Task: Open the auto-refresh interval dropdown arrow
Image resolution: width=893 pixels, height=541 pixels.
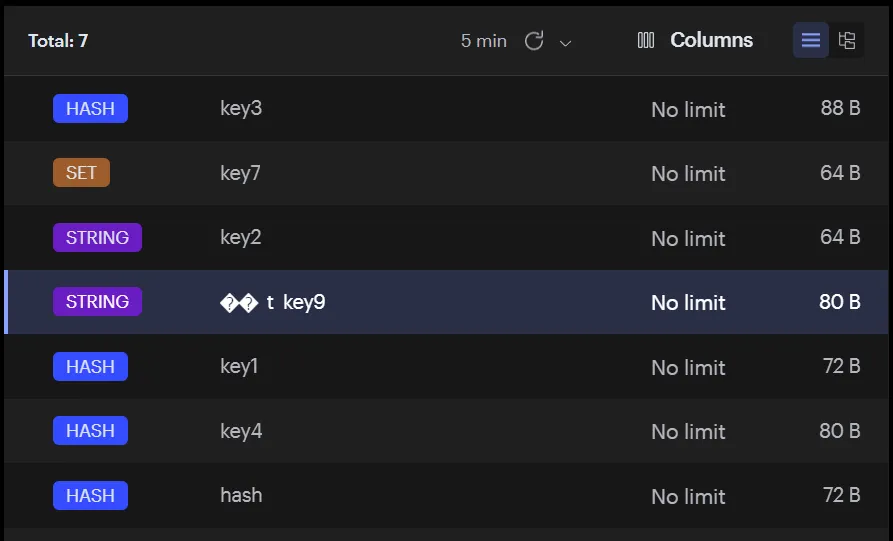Action: point(565,43)
